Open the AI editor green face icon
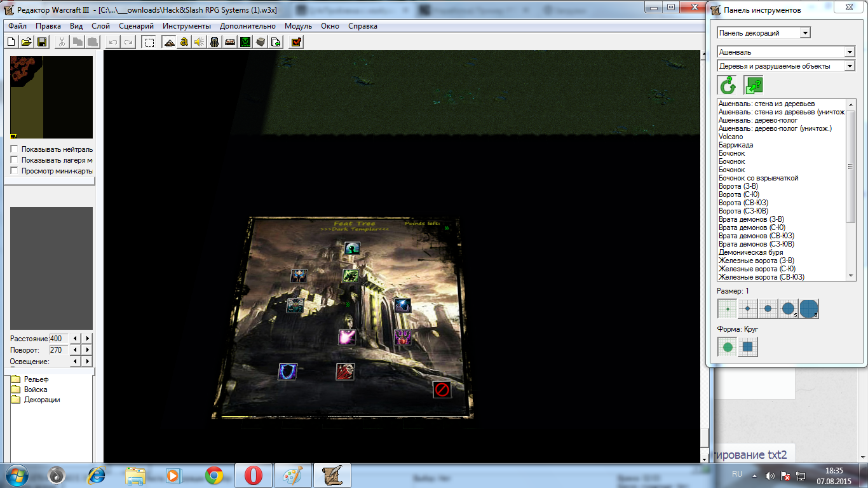 (x=245, y=42)
